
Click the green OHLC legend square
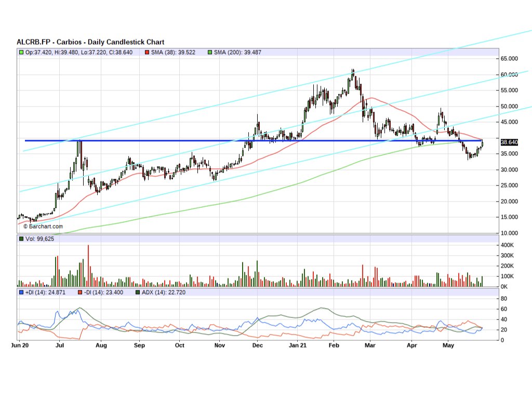[x=21, y=52]
